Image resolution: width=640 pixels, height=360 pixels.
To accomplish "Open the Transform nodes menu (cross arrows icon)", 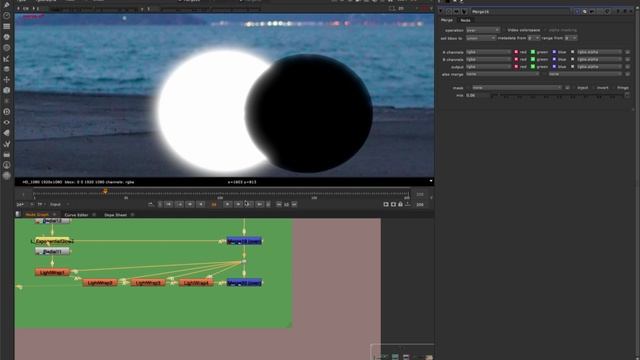I will pyautogui.click(x=7, y=80).
